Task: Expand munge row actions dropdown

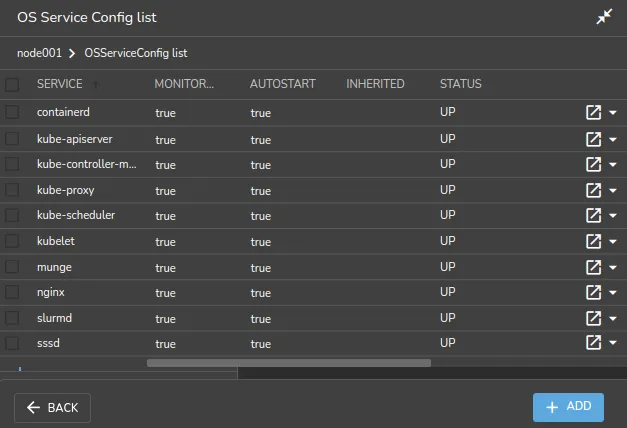Action: tap(613, 268)
